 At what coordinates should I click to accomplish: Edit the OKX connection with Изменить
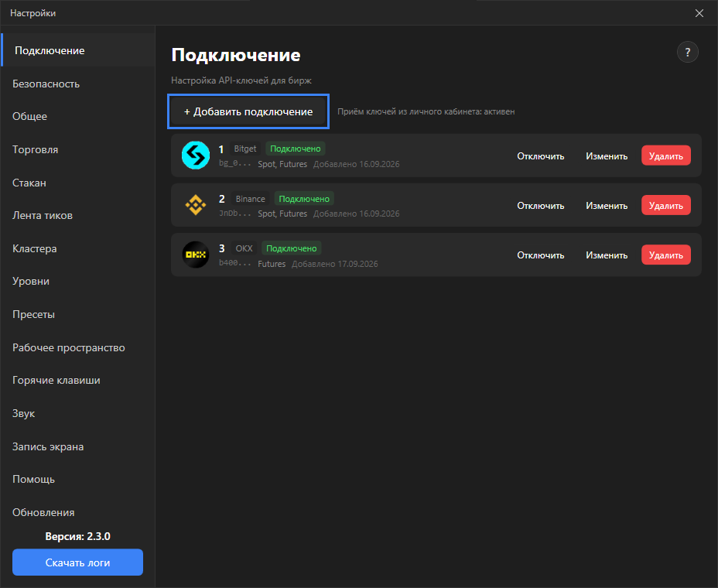click(x=607, y=255)
